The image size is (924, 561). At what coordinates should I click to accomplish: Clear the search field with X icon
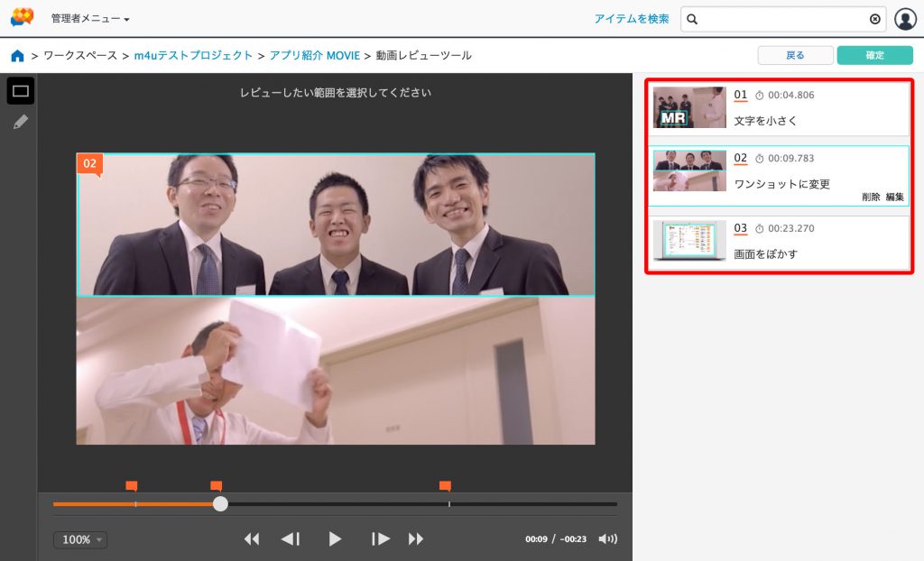[874, 19]
